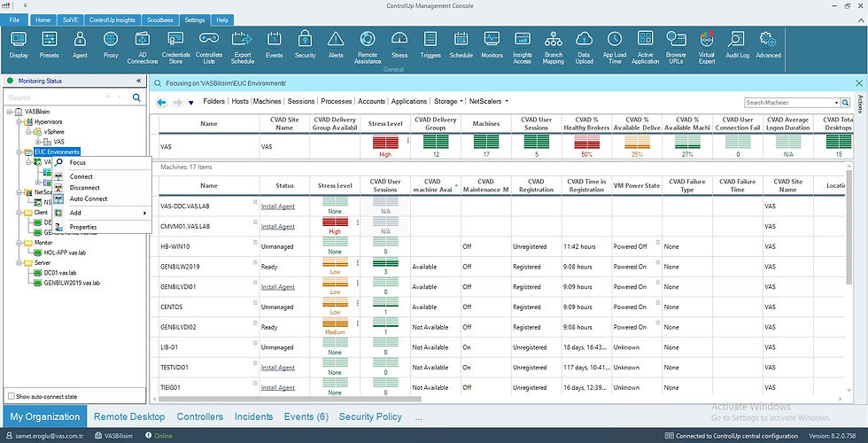Open Proxy settings icon
The image size is (868, 443).
click(x=111, y=45)
